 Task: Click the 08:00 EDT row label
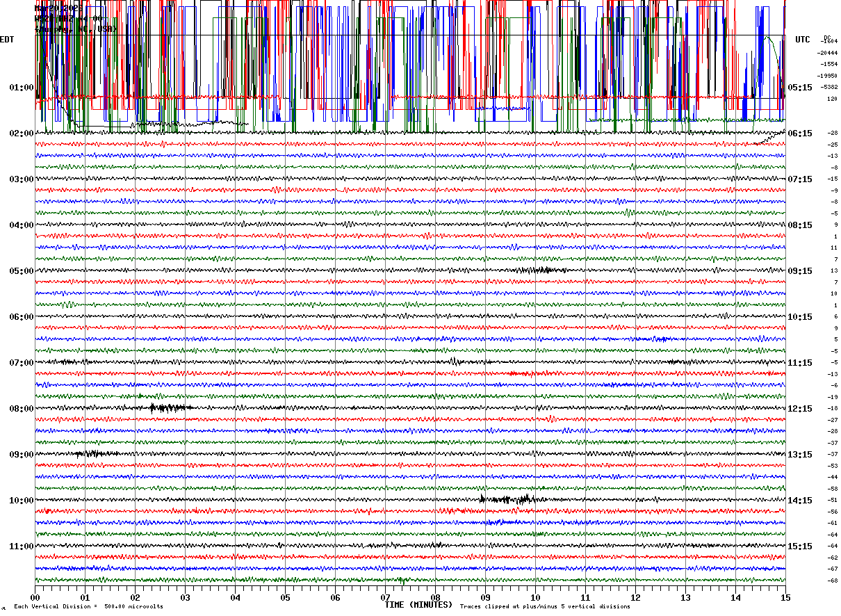tap(21, 409)
